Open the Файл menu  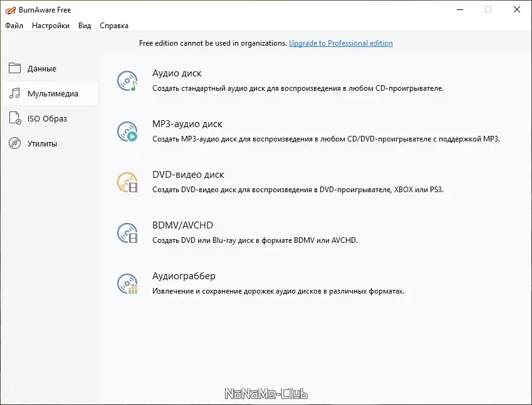click(x=14, y=26)
